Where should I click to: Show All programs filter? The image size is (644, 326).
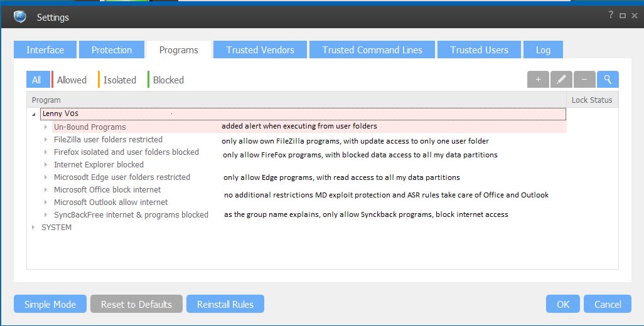click(x=38, y=80)
